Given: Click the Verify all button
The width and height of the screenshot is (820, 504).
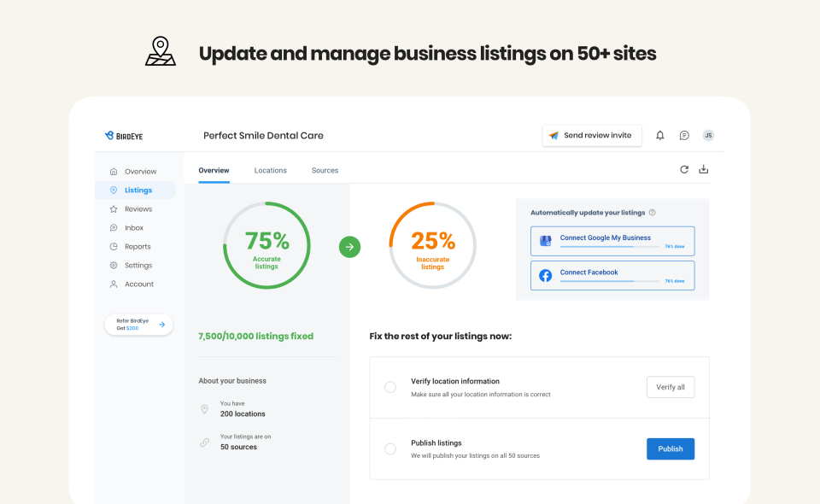Looking at the screenshot, I should tap(671, 387).
